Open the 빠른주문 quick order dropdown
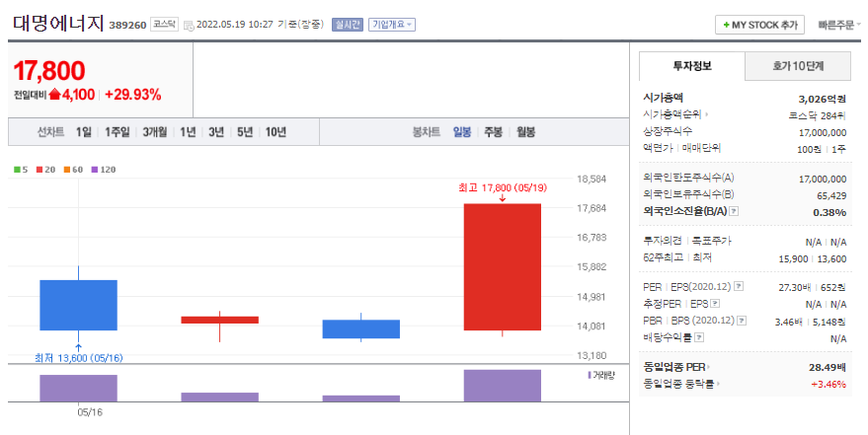Viewport: 868px width, 435px height. [839, 25]
